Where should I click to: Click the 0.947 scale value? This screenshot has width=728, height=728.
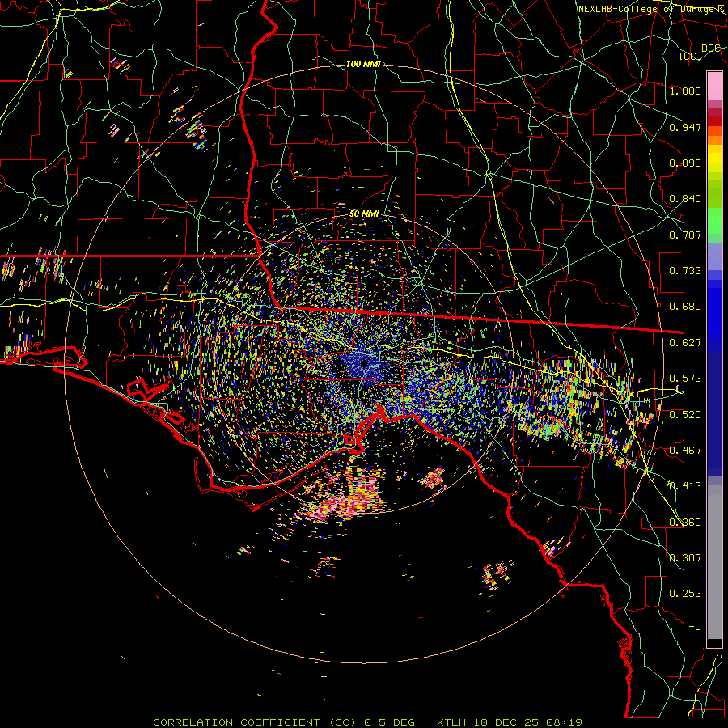pos(685,127)
